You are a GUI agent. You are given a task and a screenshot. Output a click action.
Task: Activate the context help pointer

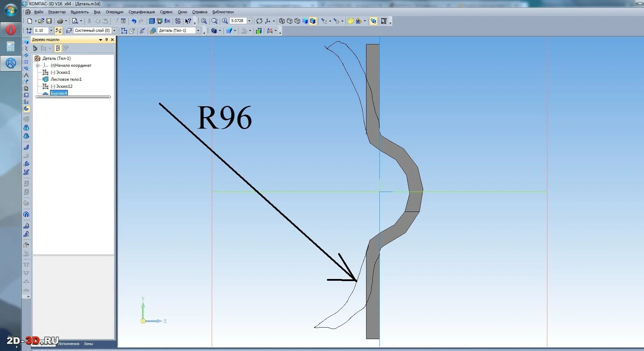click(x=188, y=21)
